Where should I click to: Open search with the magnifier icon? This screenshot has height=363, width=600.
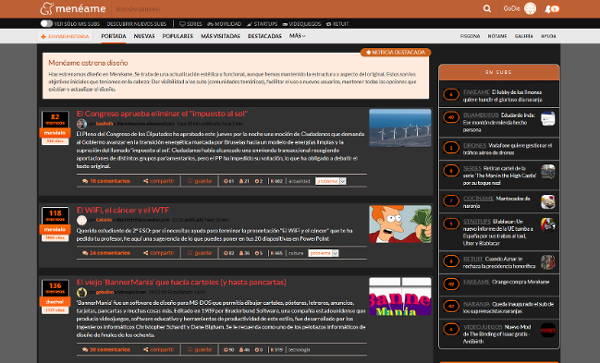(x=487, y=8)
